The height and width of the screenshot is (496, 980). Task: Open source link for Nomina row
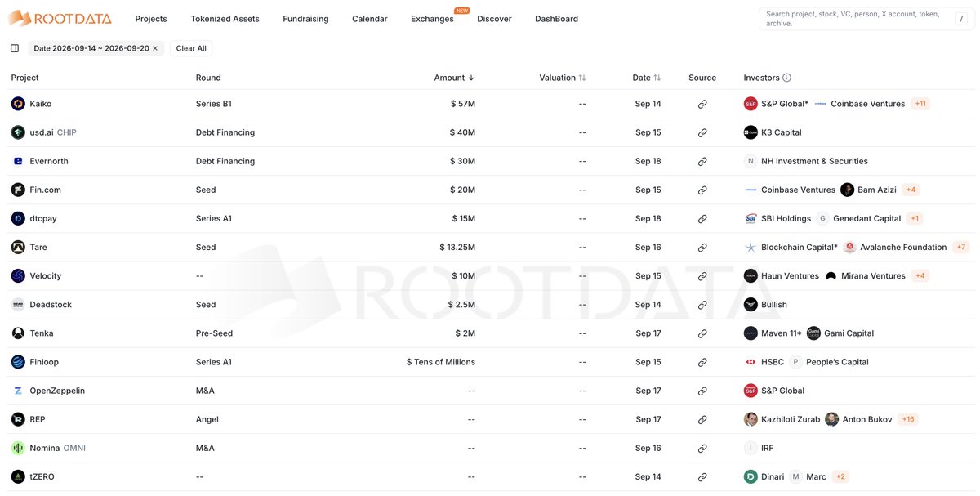(x=702, y=448)
